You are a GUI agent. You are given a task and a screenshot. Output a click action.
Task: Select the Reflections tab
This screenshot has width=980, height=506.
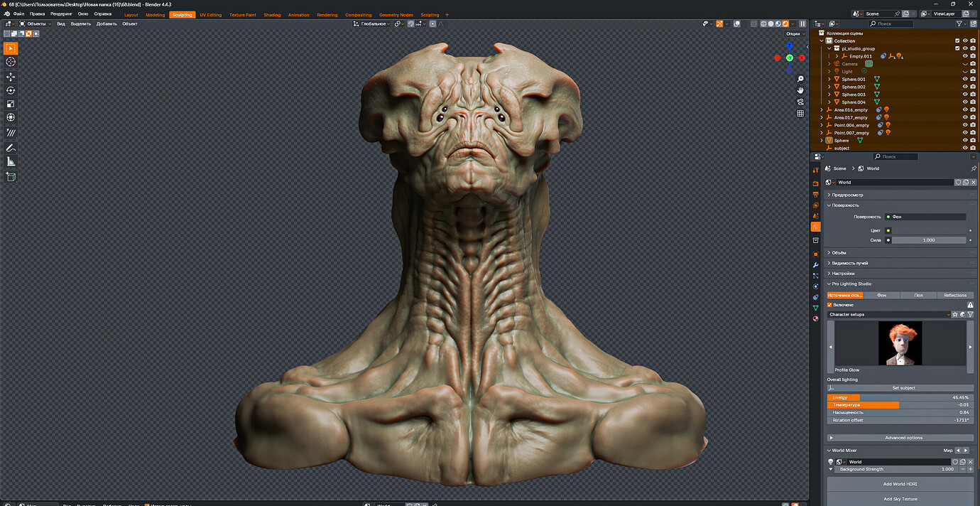[x=955, y=295]
